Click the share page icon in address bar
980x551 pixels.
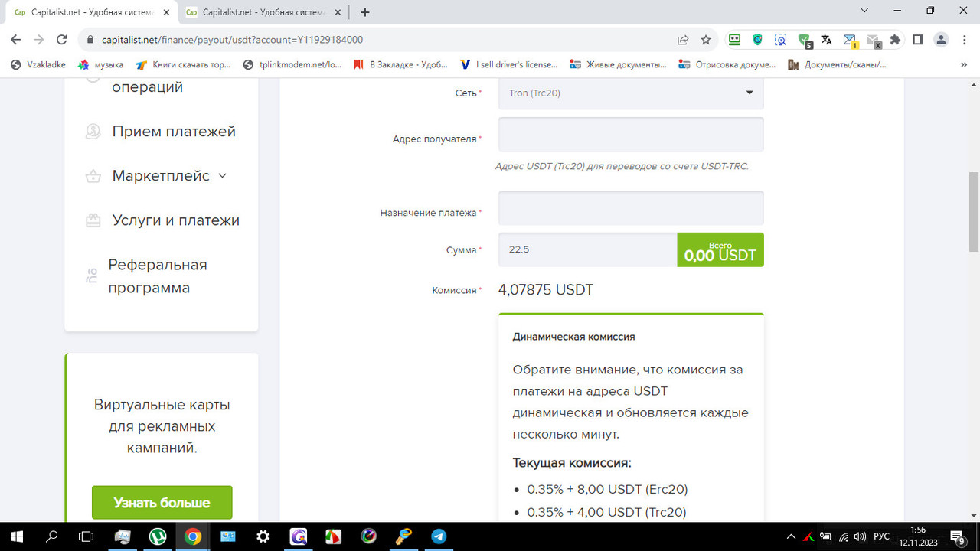coord(682,40)
